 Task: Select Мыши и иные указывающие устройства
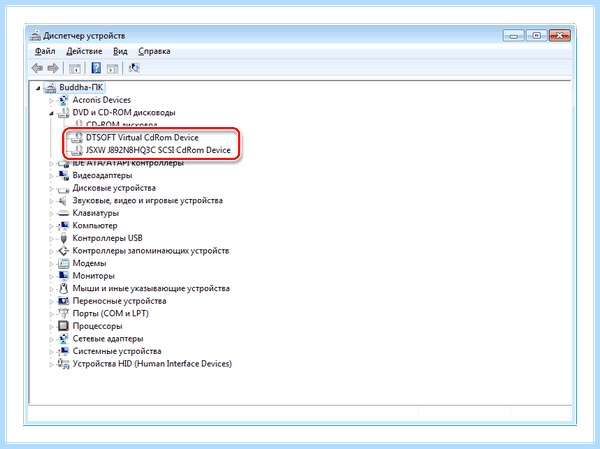click(x=151, y=289)
